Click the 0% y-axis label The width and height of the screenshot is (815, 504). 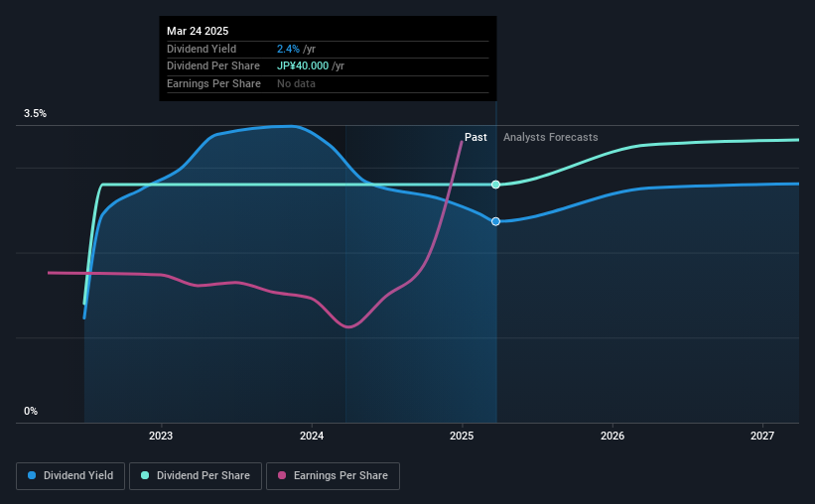pyautogui.click(x=31, y=411)
